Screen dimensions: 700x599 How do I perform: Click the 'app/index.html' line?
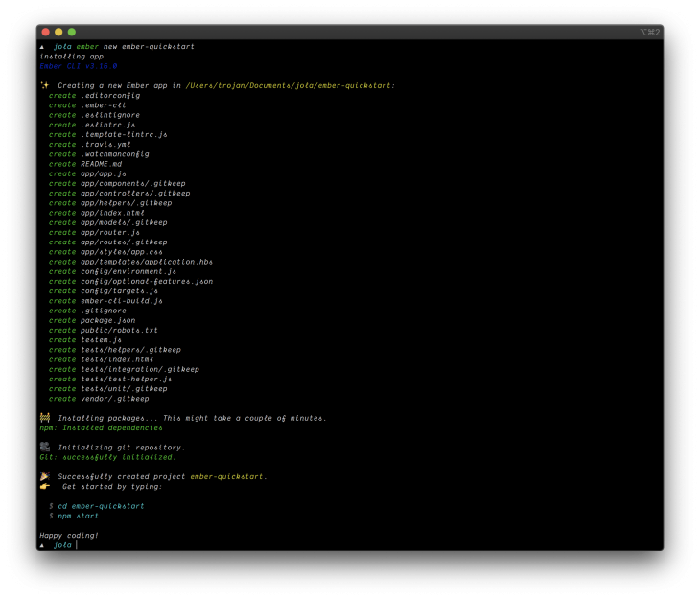[x=97, y=213]
